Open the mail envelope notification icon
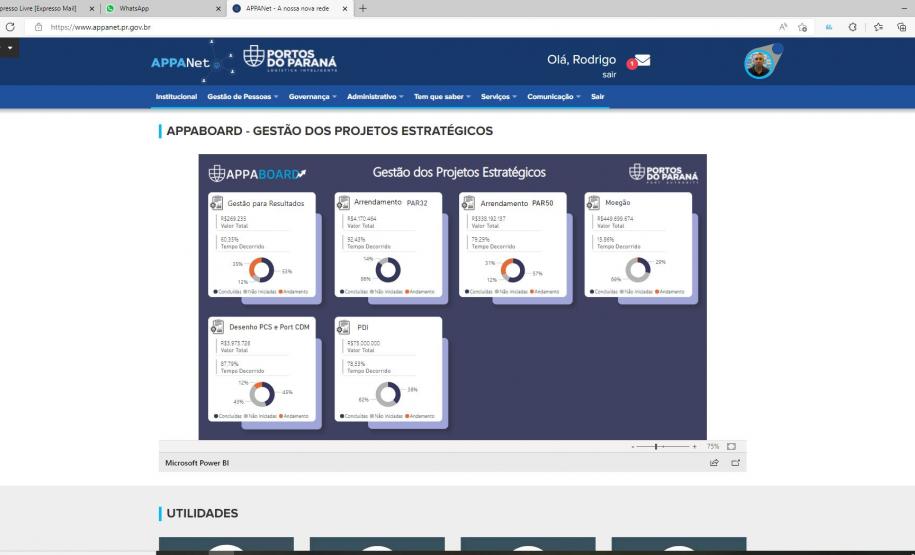This screenshot has height=555, width=915. [642, 61]
